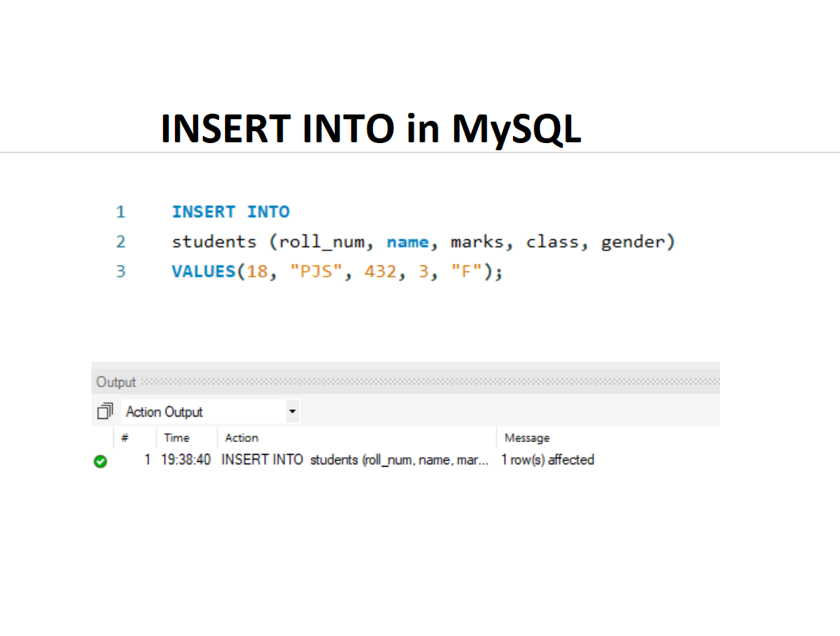Click the INSERT INTO keyword in the code

pyautogui.click(x=231, y=212)
